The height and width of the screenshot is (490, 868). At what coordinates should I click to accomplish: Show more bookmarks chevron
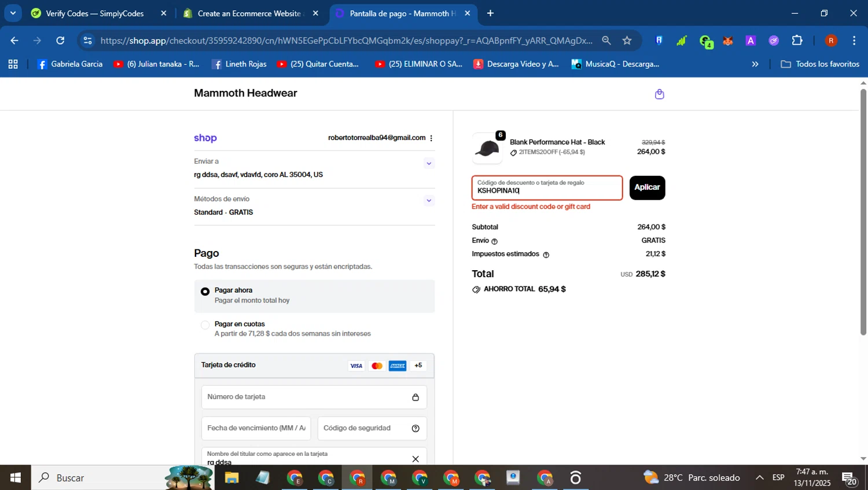755,64
